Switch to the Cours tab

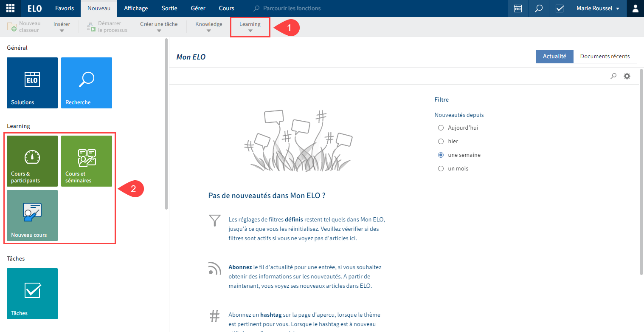pyautogui.click(x=226, y=9)
